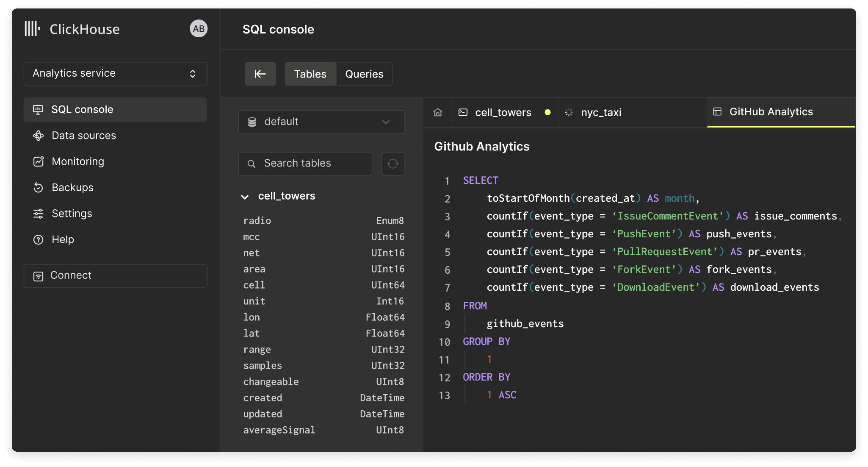Click the GitHub Analytics tab table icon
Viewport: 868px width, 467px height.
[x=717, y=111]
